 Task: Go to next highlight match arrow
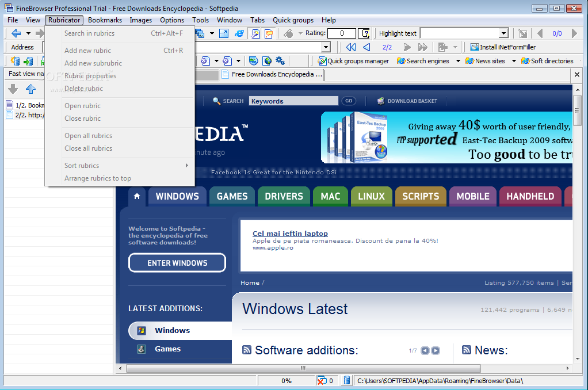coord(574,33)
